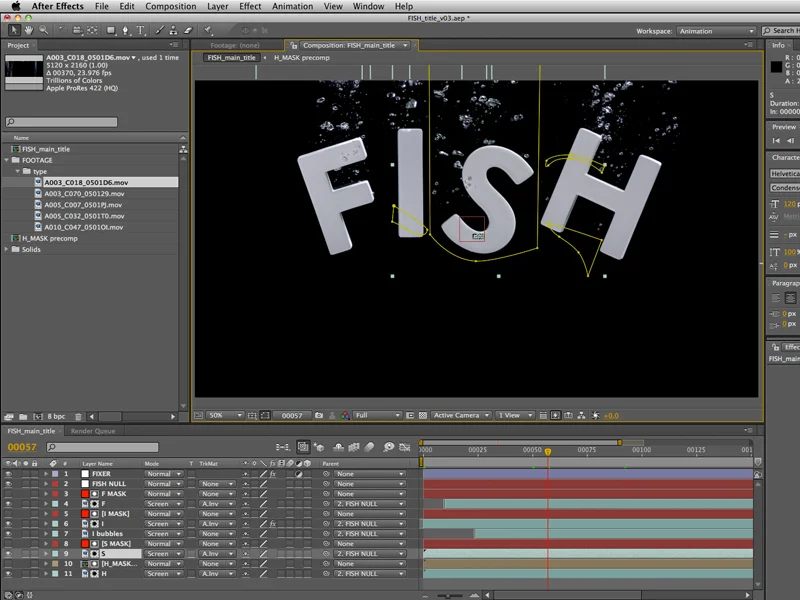
Task: Toggle the Transparency Grid checkerboard icon
Action: coord(422,415)
